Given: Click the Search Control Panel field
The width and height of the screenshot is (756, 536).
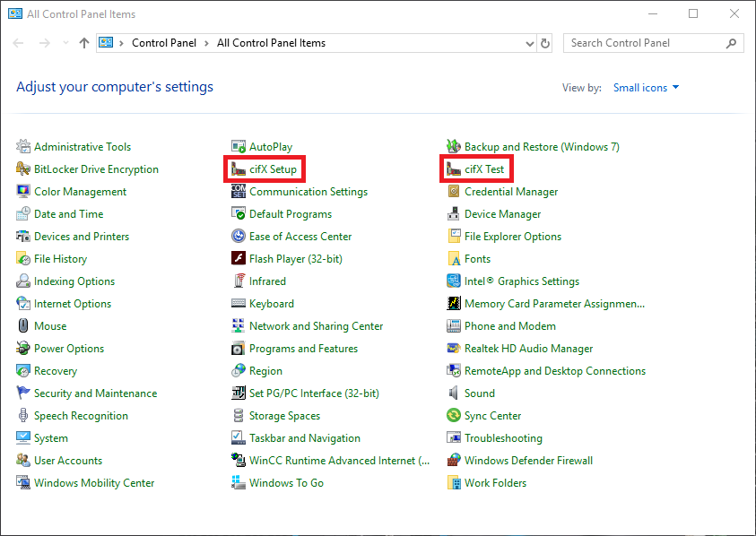Looking at the screenshot, I should [x=644, y=43].
